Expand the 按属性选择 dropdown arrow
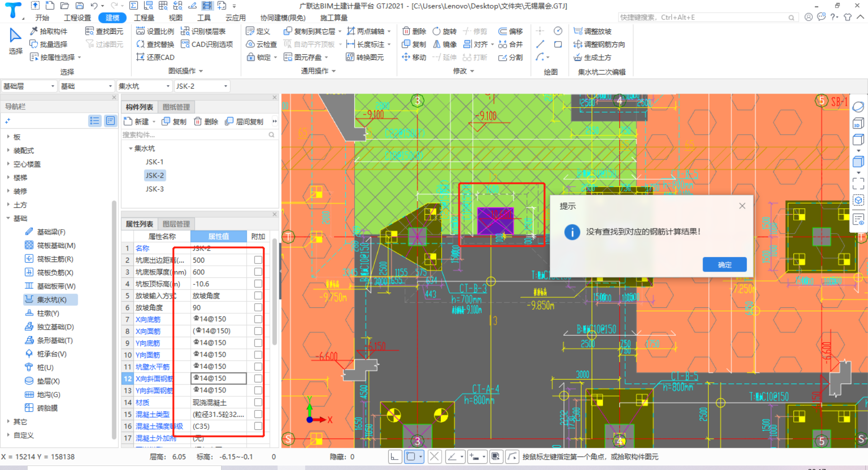Screen dimensions: 868x470 point(80,57)
